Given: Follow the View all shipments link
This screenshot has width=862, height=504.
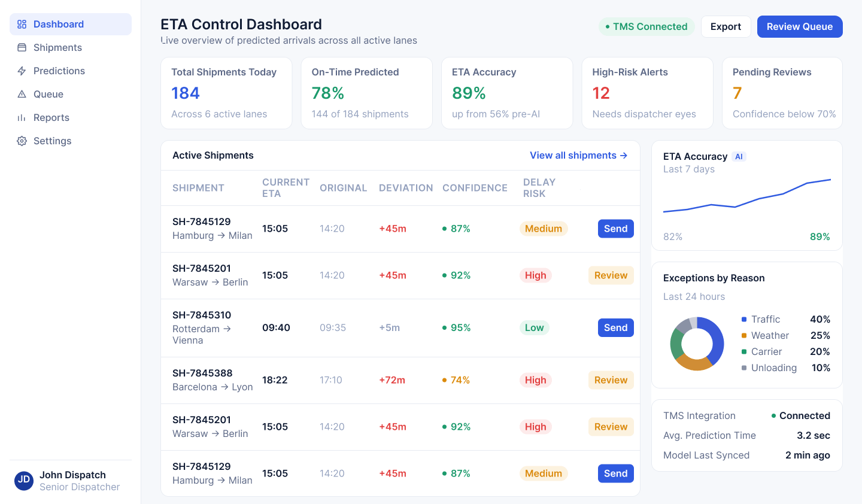Looking at the screenshot, I should pos(578,155).
